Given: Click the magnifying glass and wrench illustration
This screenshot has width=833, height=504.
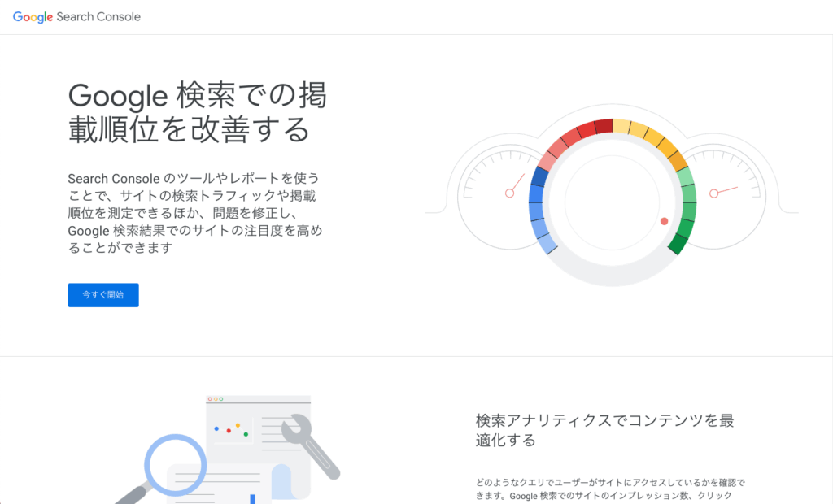Looking at the screenshot, I should click(228, 450).
